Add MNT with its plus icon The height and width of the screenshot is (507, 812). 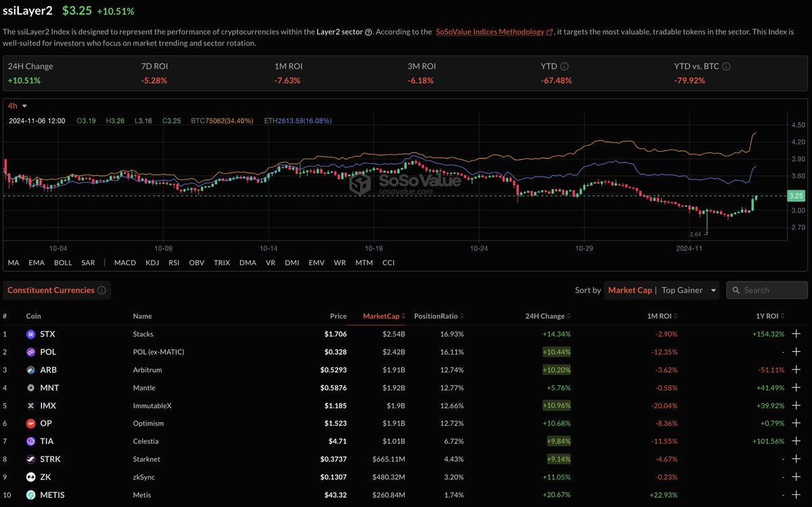(796, 388)
